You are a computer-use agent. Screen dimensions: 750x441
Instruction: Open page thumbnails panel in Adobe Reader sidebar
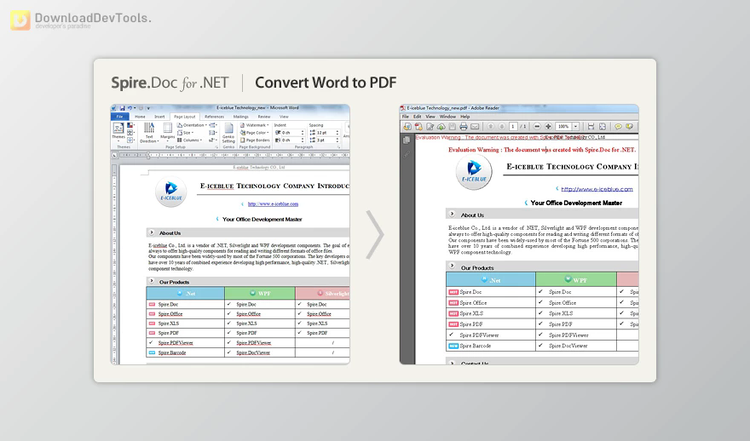tap(407, 140)
